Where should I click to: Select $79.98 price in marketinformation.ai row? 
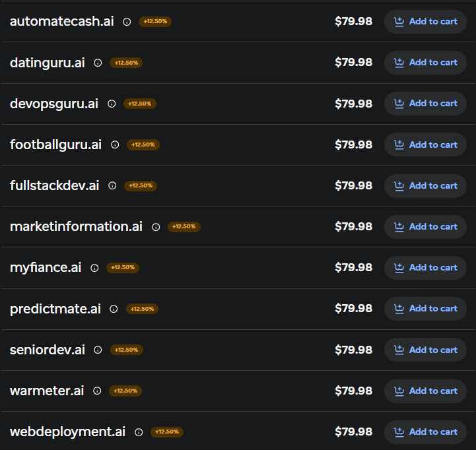point(354,227)
